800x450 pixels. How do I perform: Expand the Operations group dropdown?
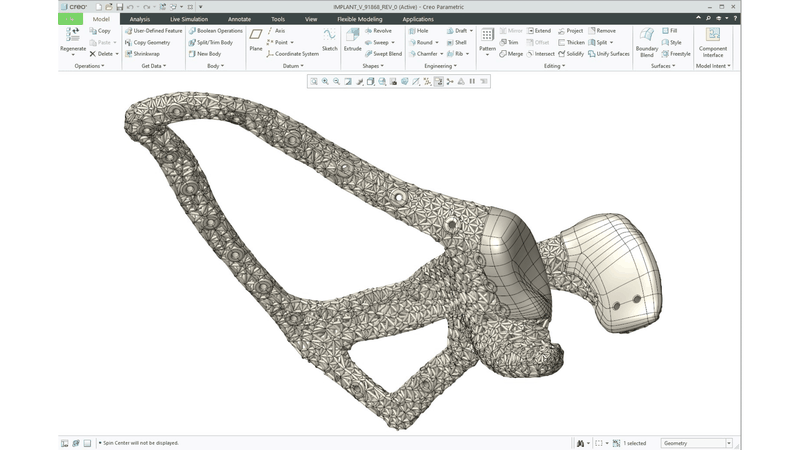tap(89, 66)
